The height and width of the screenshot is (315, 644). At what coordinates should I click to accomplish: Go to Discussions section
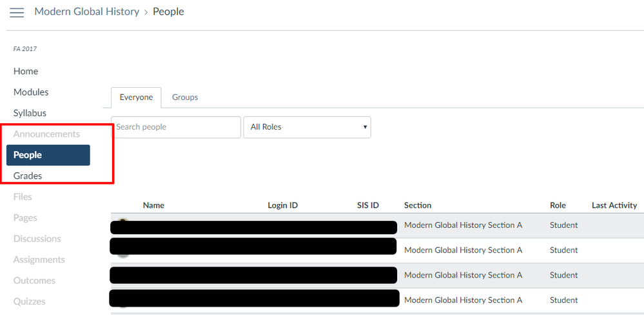pos(37,239)
